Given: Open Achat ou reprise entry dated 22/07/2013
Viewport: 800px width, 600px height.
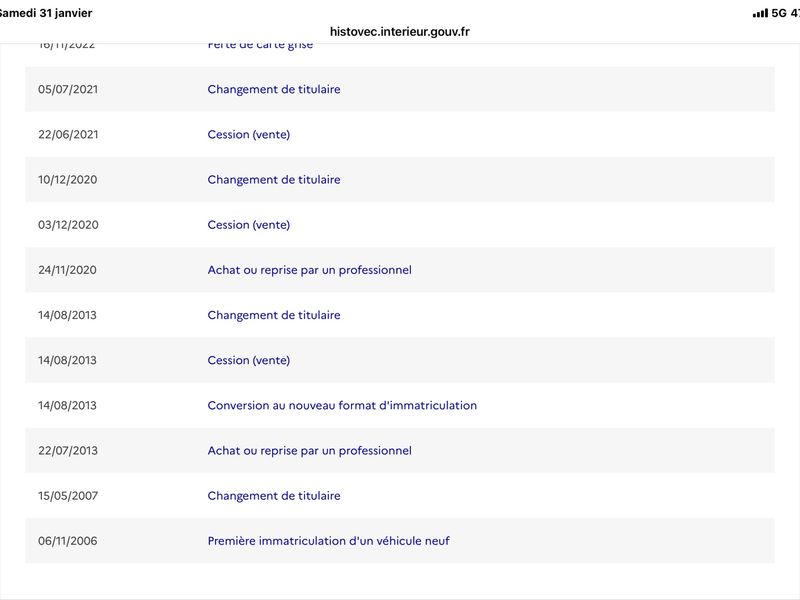Looking at the screenshot, I should pos(309,451).
